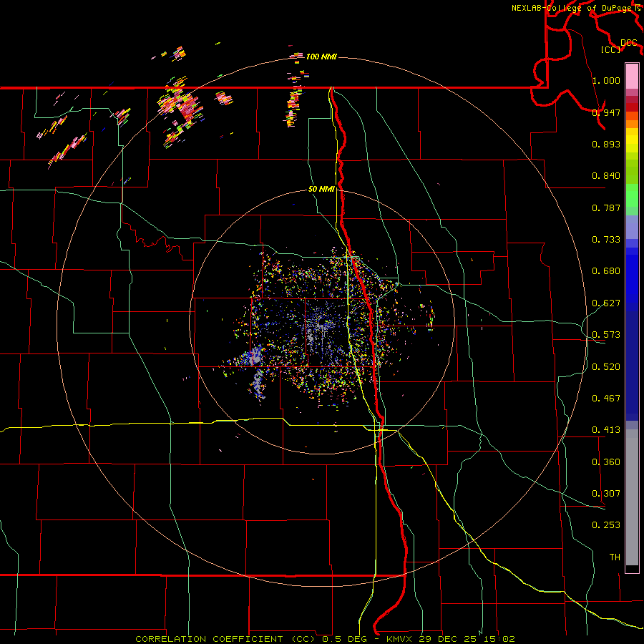Image resolution: width=644 pixels, height=644 pixels.
Task: Select the 0.627 legend value
Action: (x=606, y=303)
